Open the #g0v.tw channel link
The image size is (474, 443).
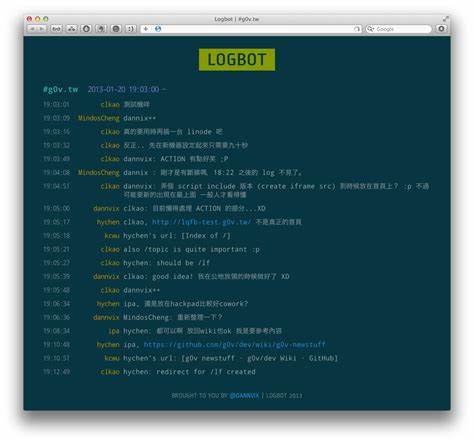pyautogui.click(x=61, y=89)
